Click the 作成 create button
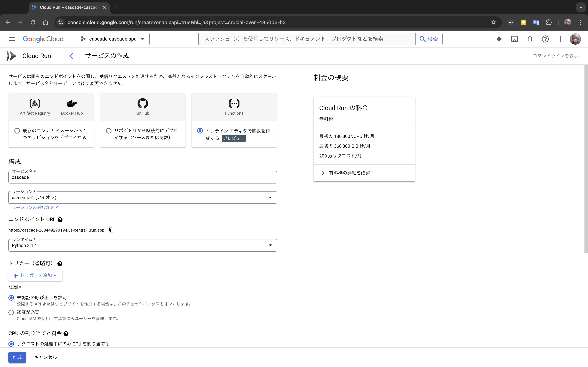The image size is (588, 367). pyautogui.click(x=17, y=357)
